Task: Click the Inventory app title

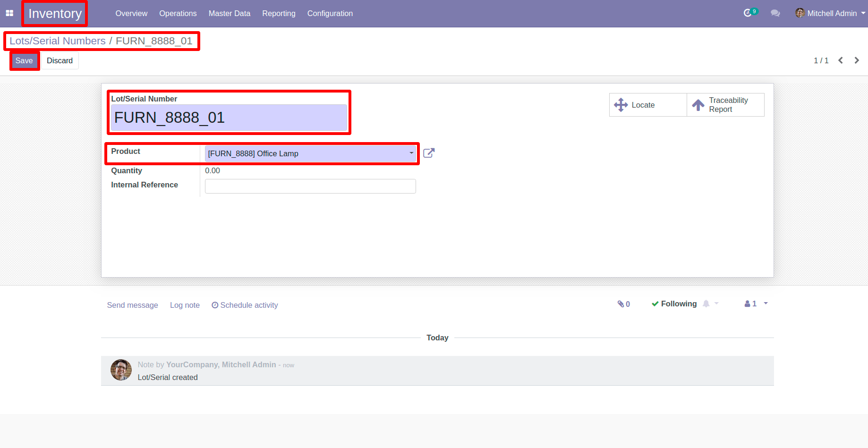Action: pyautogui.click(x=55, y=13)
